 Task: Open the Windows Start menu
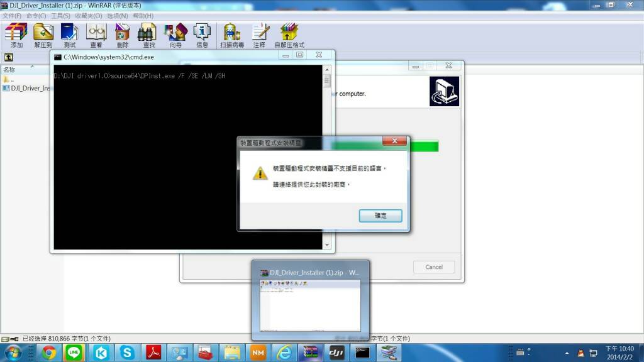click(13, 353)
